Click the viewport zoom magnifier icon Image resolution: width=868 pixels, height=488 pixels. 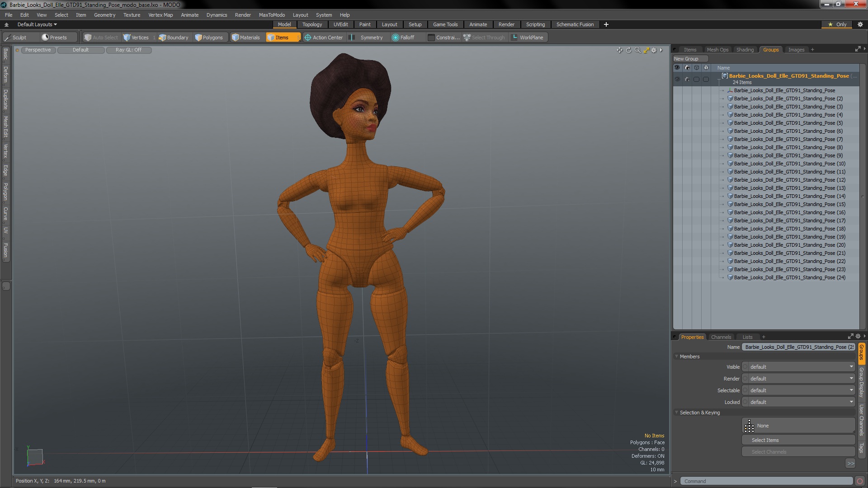point(637,50)
